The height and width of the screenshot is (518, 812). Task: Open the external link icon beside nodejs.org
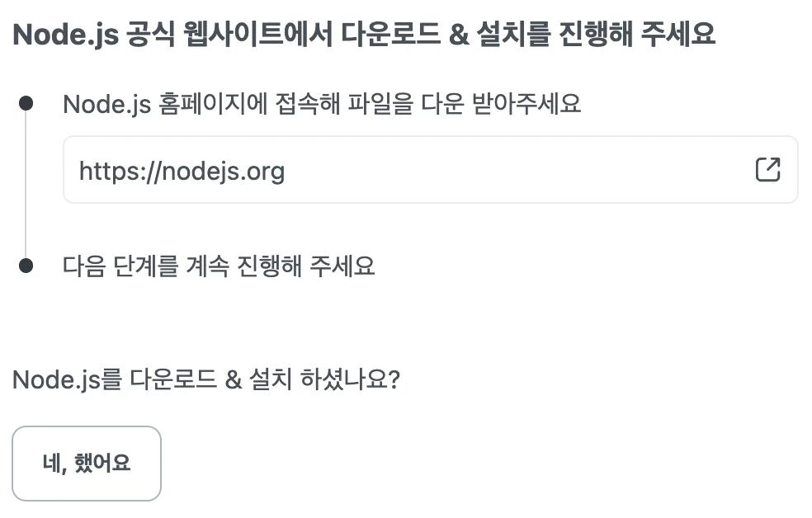[767, 169]
